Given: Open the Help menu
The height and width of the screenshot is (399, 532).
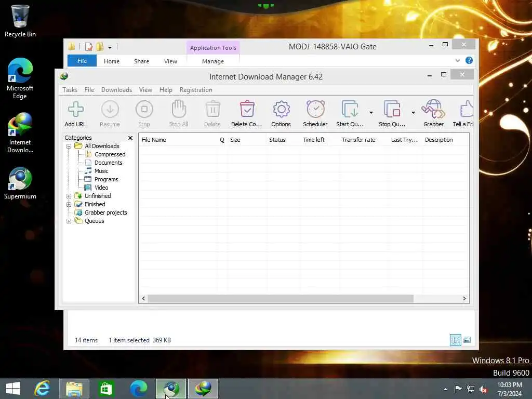Looking at the screenshot, I should [166, 90].
